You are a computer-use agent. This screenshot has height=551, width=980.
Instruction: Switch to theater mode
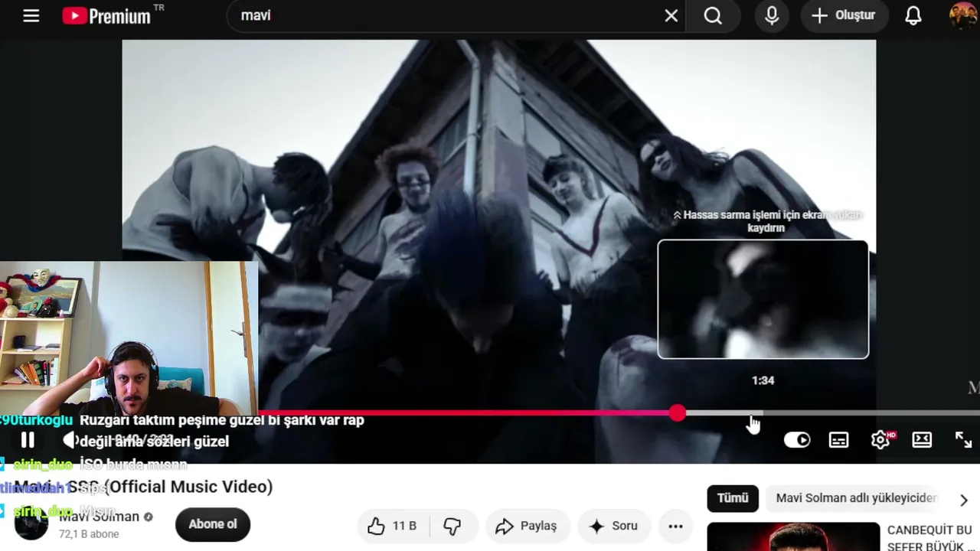tap(922, 440)
